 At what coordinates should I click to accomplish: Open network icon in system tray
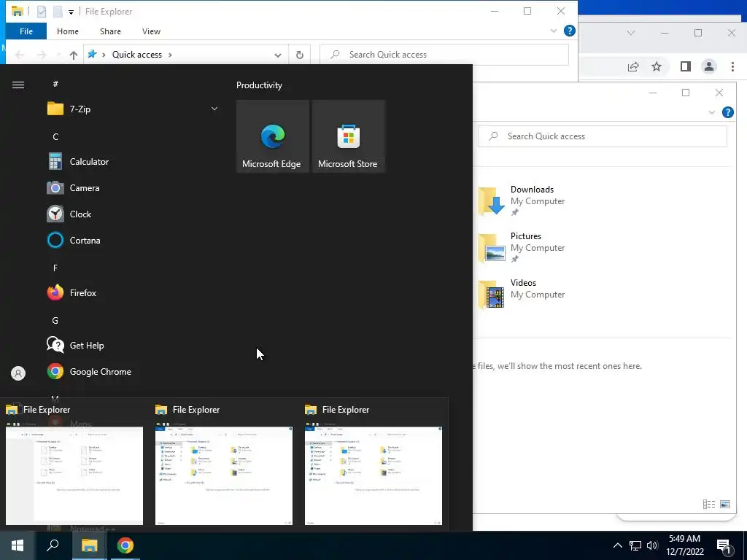pos(635,545)
